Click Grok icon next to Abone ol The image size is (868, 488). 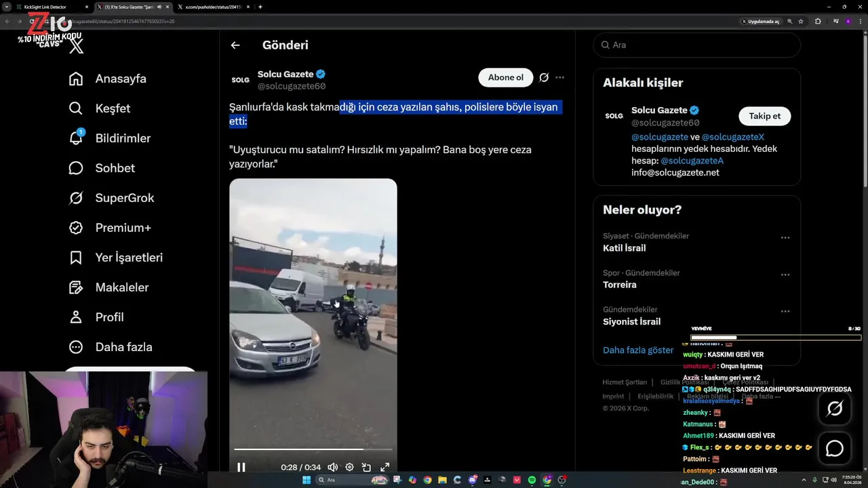pos(544,77)
